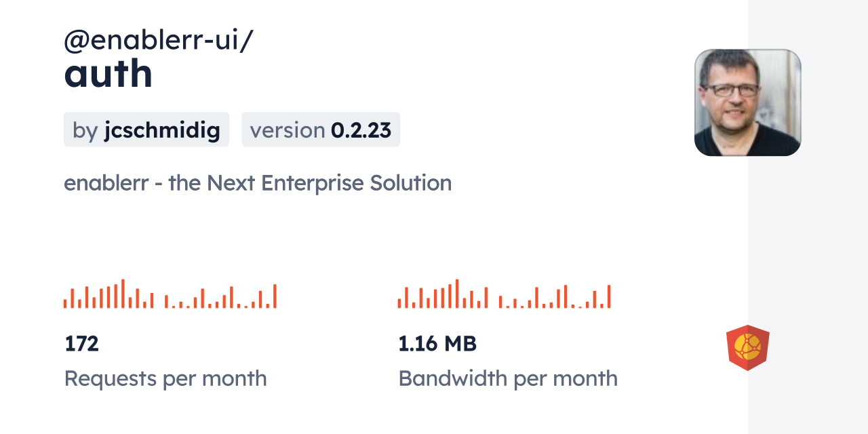Click the word "jcschmidig" in author badge
The width and height of the screenshot is (868, 434).
click(x=162, y=130)
